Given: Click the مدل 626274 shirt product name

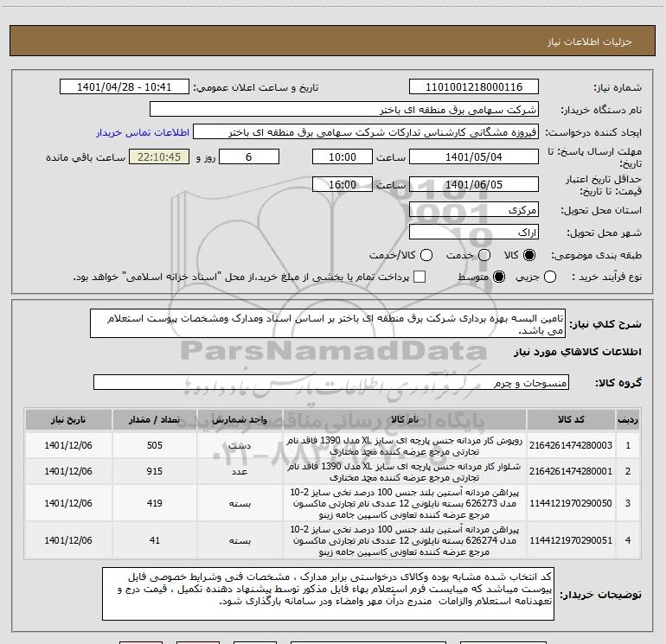Looking at the screenshot, I should [405, 541].
